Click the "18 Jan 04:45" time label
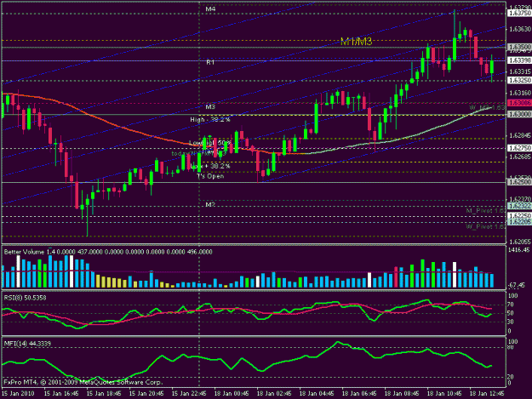532x399 pixels. [x=317, y=394]
